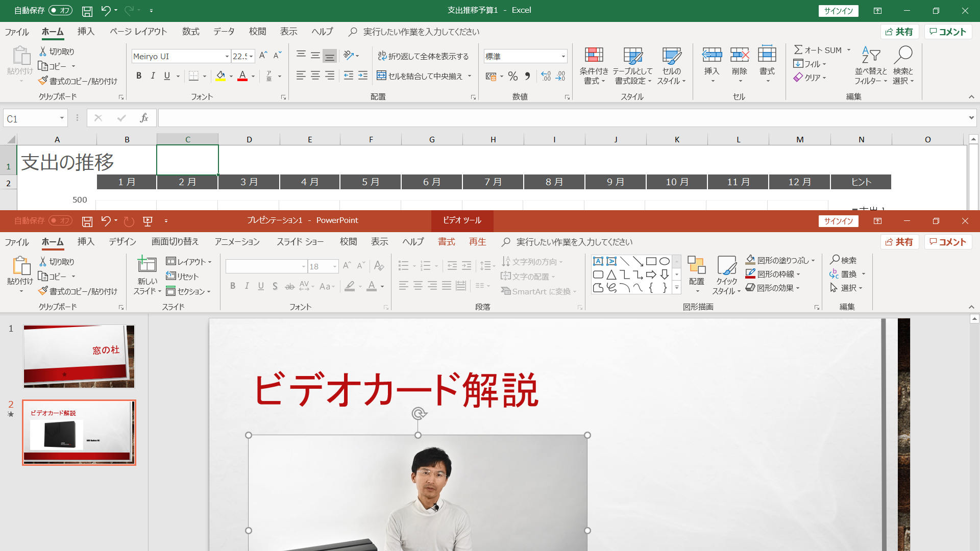Open the Excel font name dropdown
980x551 pixels.
(x=227, y=56)
